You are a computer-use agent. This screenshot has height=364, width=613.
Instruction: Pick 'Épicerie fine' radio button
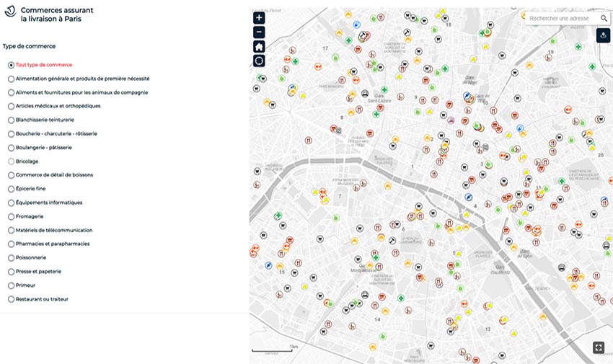[11, 189]
